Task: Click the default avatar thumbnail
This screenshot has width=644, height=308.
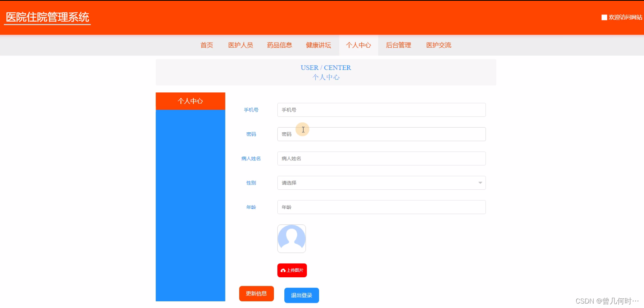Action: (292, 239)
